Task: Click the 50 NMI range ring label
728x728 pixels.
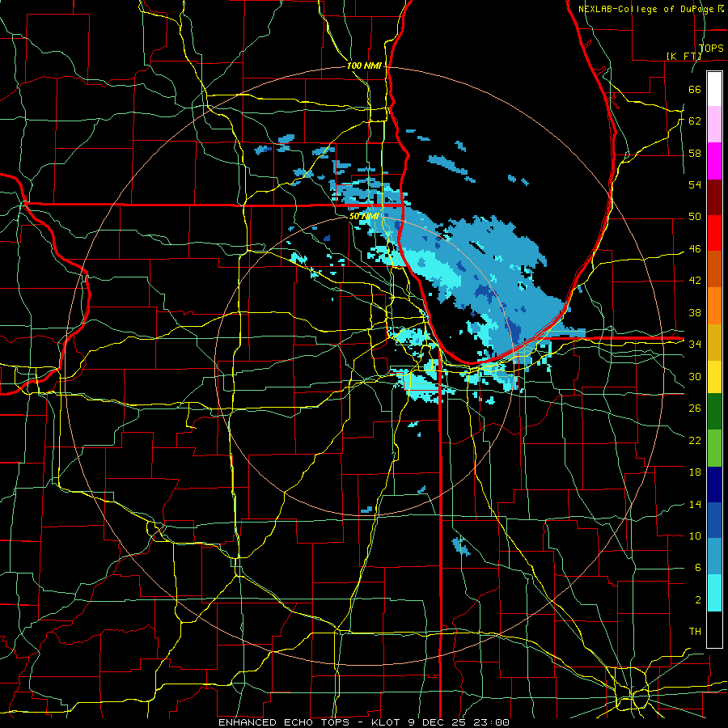Action: click(x=364, y=216)
